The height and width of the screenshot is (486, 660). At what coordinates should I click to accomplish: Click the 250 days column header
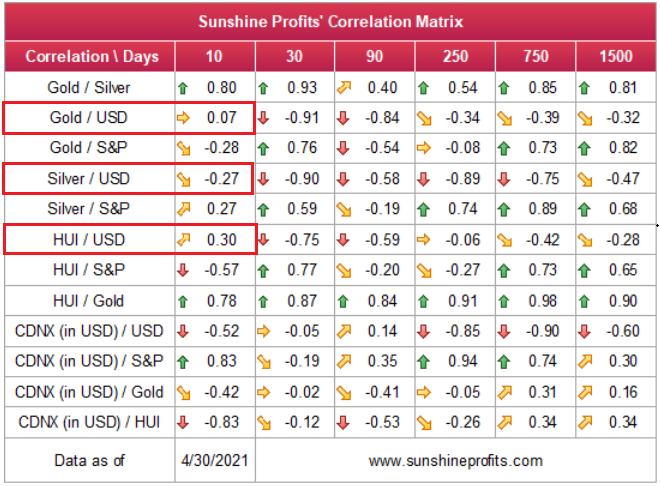(x=454, y=56)
